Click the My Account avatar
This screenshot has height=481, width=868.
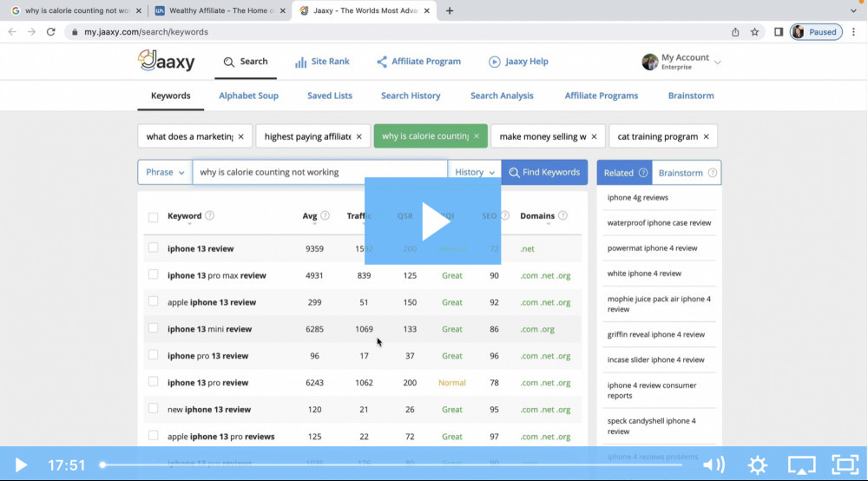650,62
